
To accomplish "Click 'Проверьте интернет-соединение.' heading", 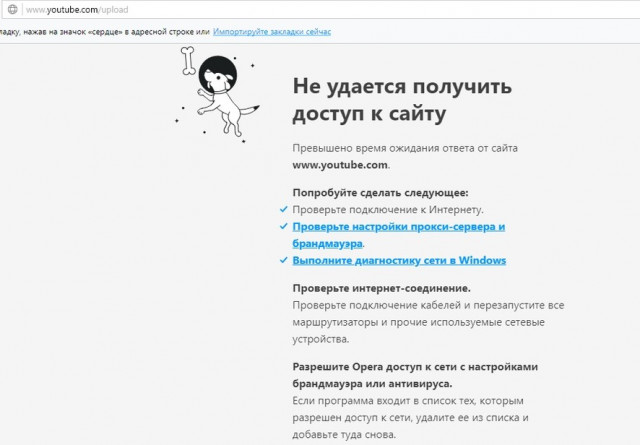I will (x=382, y=288).
